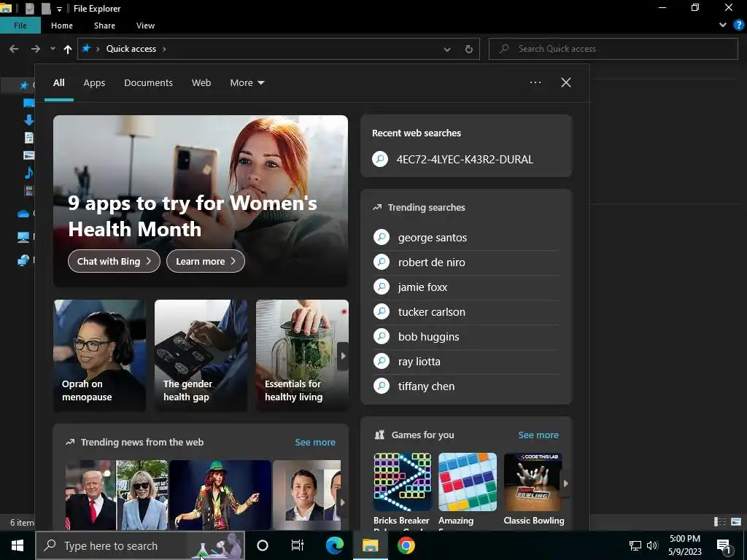Go back in File Explorer navigation
This screenshot has height=560, width=747.
tap(14, 49)
